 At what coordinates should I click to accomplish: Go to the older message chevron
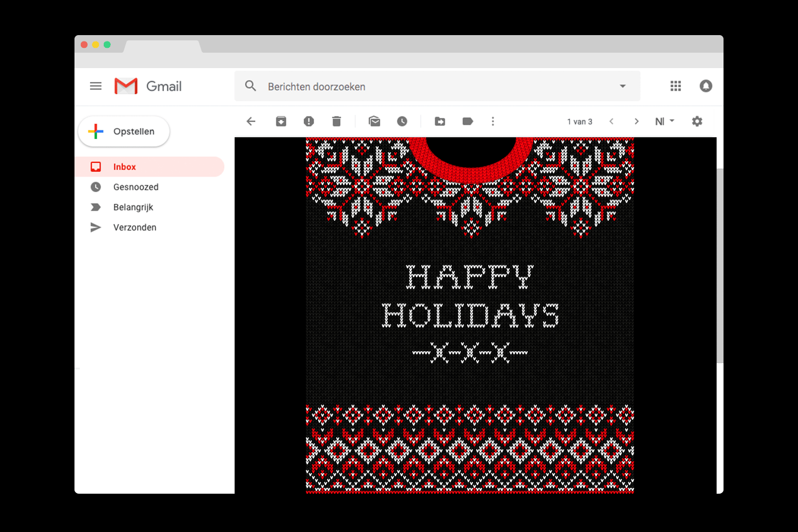click(636, 121)
